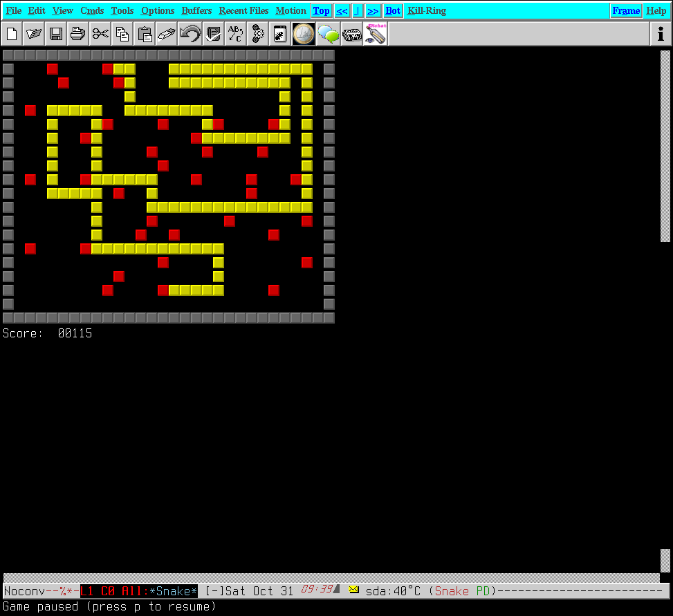Screen dimensions: 673x616
Task: Click the sda:40°C temperature readout
Action: click(393, 591)
